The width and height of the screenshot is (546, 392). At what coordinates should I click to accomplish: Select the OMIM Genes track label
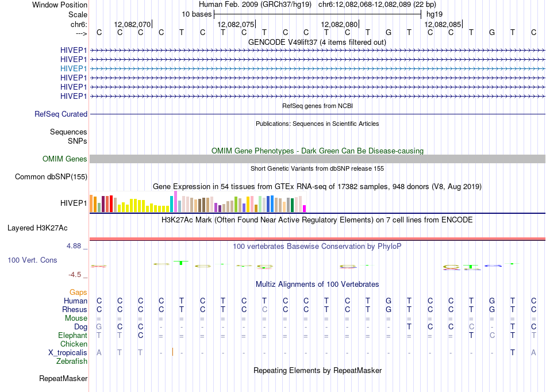coord(65,159)
